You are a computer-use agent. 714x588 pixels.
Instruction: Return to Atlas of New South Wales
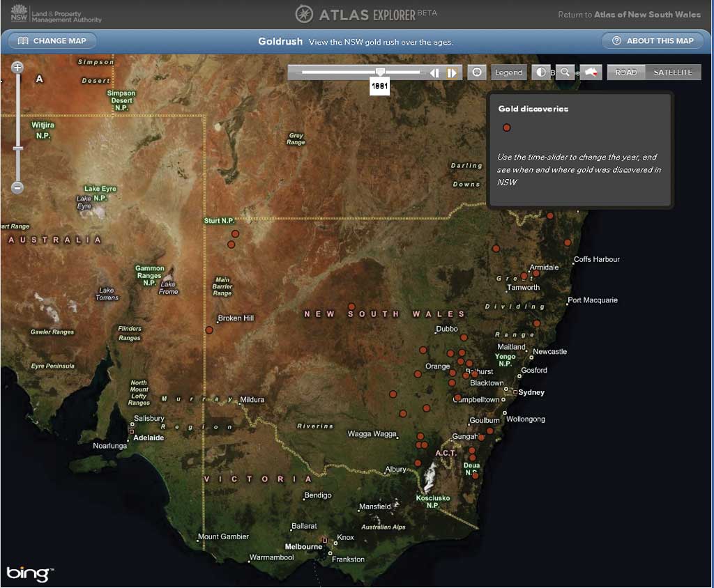(x=630, y=15)
